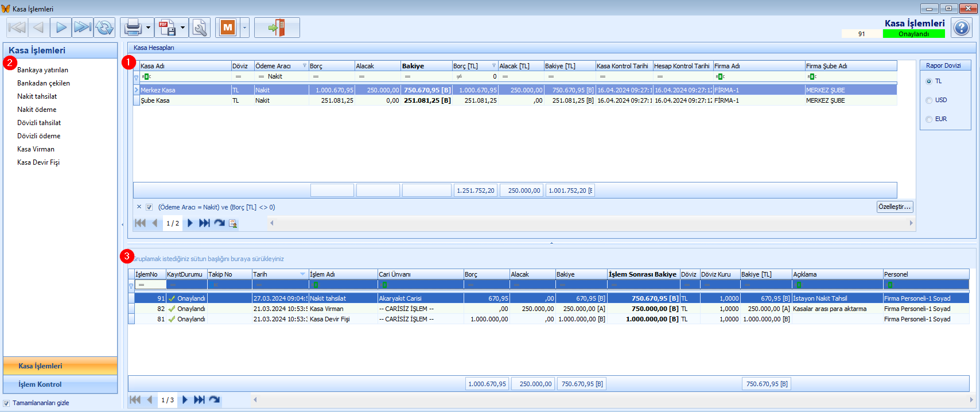This screenshot has width=980, height=412.
Task: Click refresh arrow in Kasa Hesapları navigator
Action: pos(219,223)
